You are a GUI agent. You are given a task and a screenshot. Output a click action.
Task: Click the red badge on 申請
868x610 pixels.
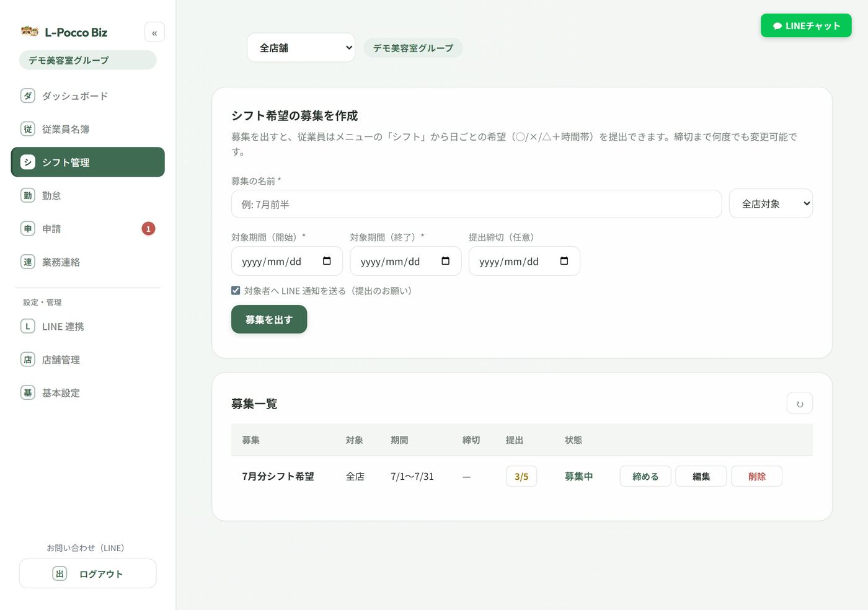click(x=148, y=229)
